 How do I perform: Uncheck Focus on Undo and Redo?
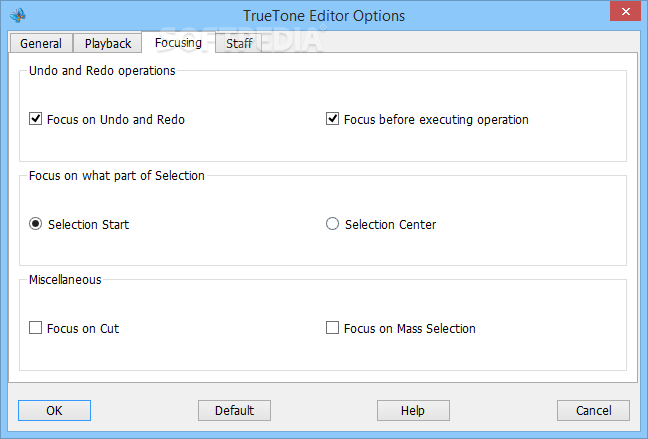click(36, 119)
